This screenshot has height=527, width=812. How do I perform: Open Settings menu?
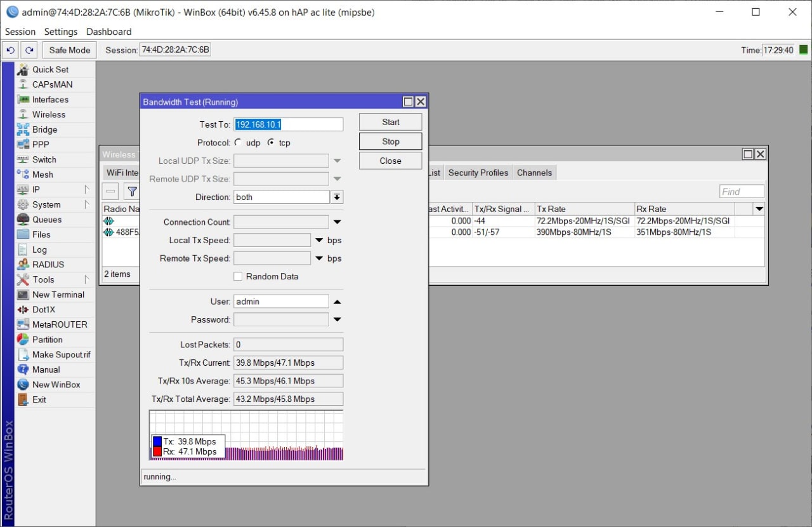pyautogui.click(x=61, y=32)
